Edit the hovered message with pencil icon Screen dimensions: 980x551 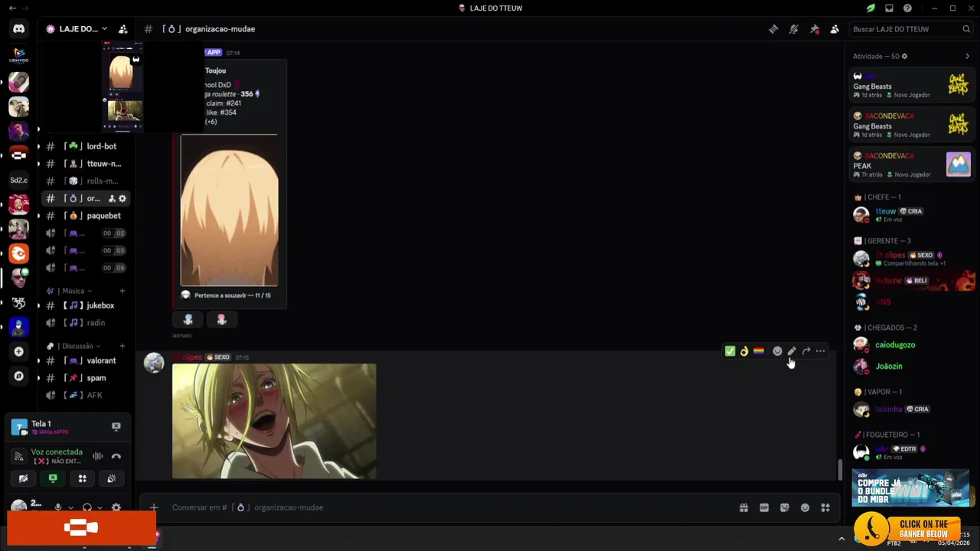click(792, 351)
